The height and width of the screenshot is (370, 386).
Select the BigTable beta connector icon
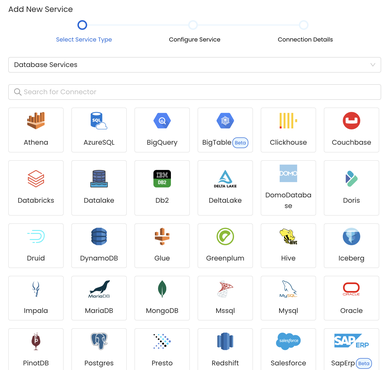[225, 121]
